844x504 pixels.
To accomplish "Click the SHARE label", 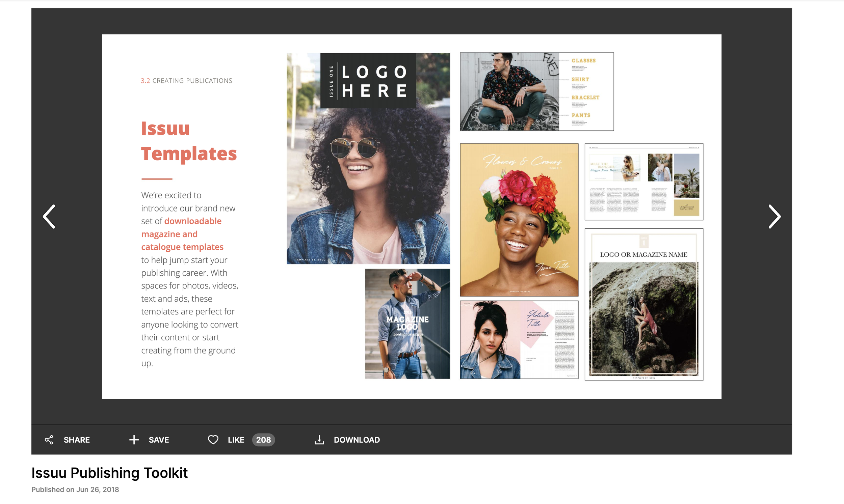I will 77,440.
